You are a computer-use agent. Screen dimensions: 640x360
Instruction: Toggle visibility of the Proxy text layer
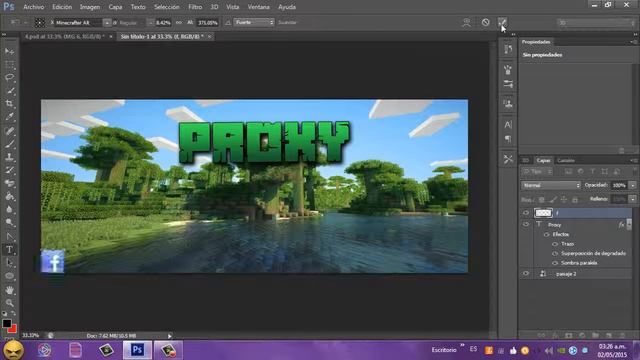click(x=526, y=224)
